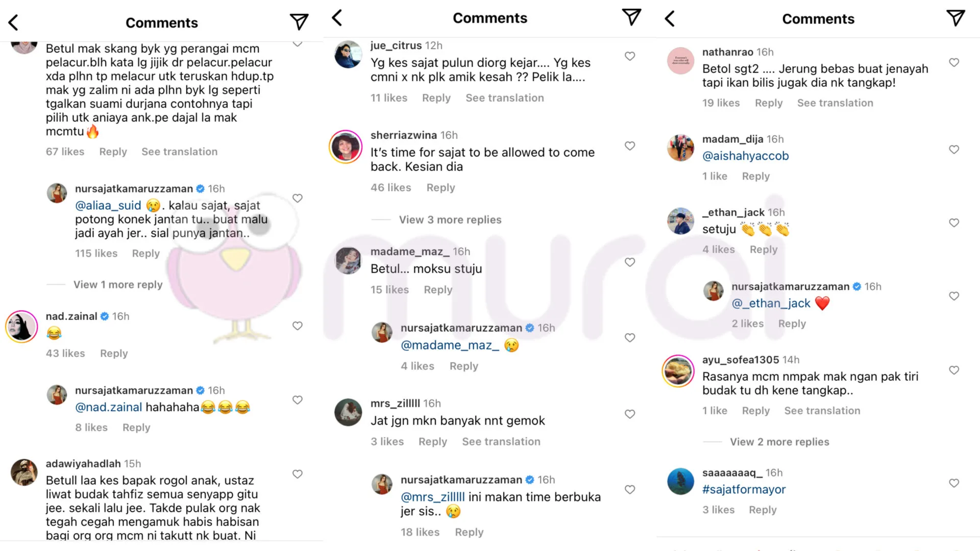
Task: Go back using the right panel's arrow
Action: pyautogui.click(x=670, y=19)
